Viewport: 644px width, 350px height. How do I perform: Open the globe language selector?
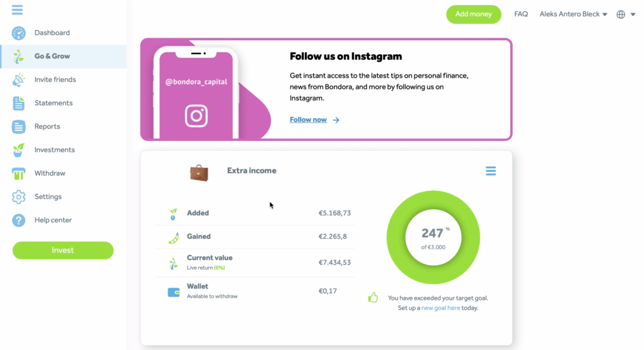click(624, 14)
